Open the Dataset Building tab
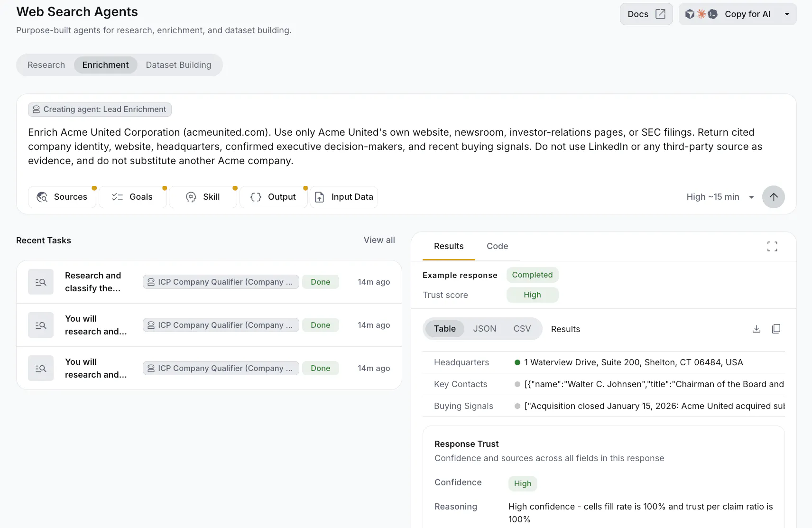This screenshot has height=528, width=812. click(x=178, y=65)
